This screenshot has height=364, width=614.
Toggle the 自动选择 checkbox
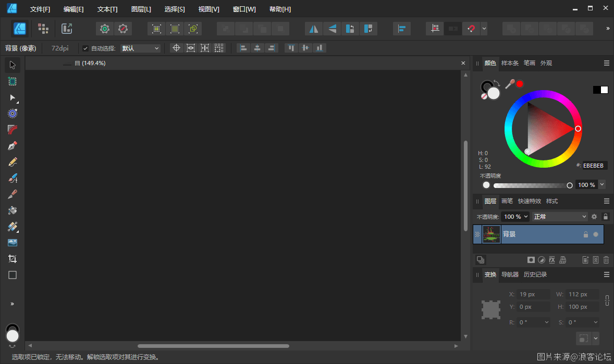[x=85, y=48]
